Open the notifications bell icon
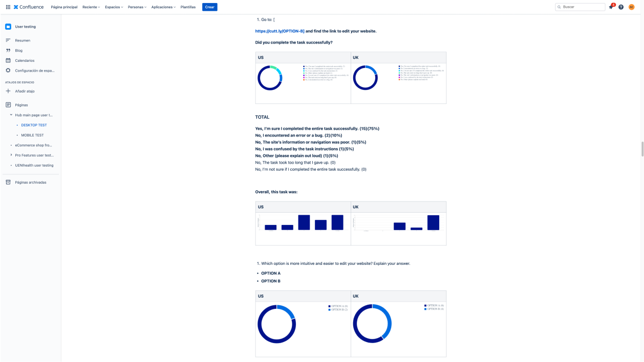 coord(611,7)
